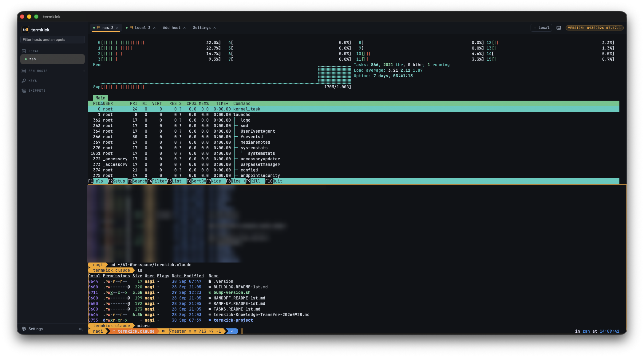This screenshot has width=644, height=357.
Task: Close the Add host tab
Action: tap(184, 28)
